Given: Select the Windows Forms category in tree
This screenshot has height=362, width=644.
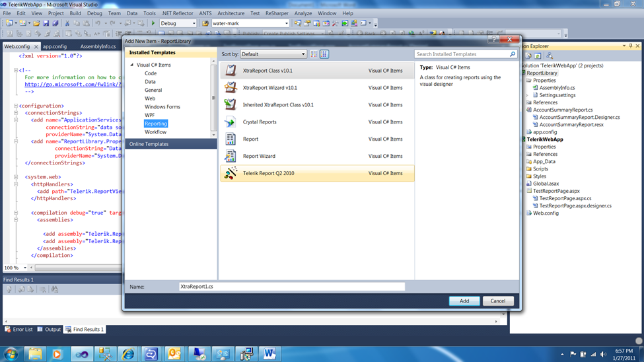Looking at the screenshot, I should click(x=162, y=107).
